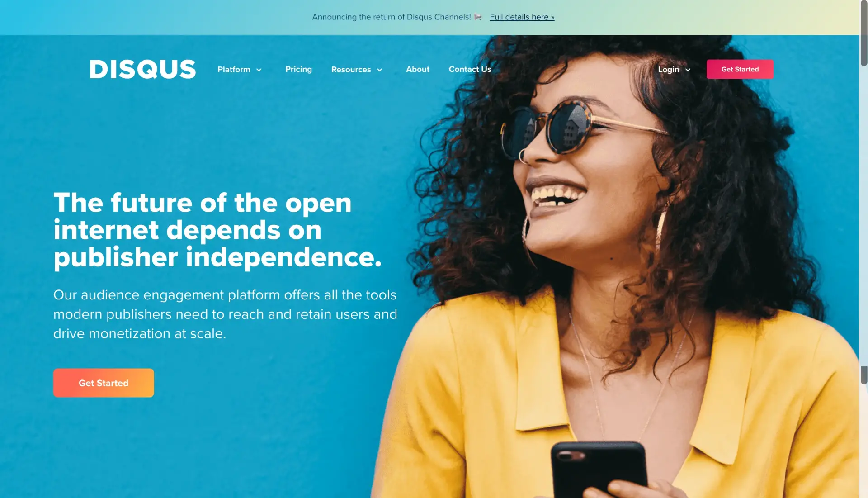Click the Disqus logo in the header

[143, 69]
